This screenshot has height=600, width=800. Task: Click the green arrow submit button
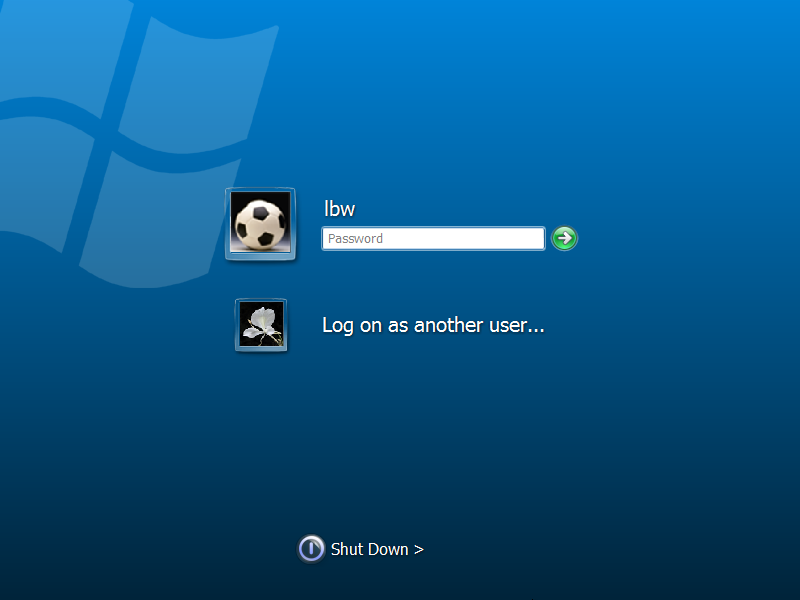pos(564,238)
